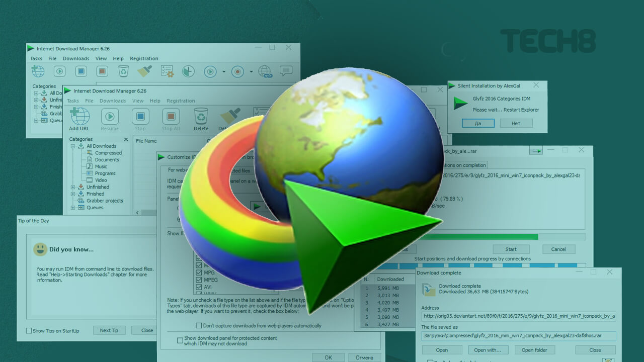Click Close in Tip of the Day

(145, 330)
